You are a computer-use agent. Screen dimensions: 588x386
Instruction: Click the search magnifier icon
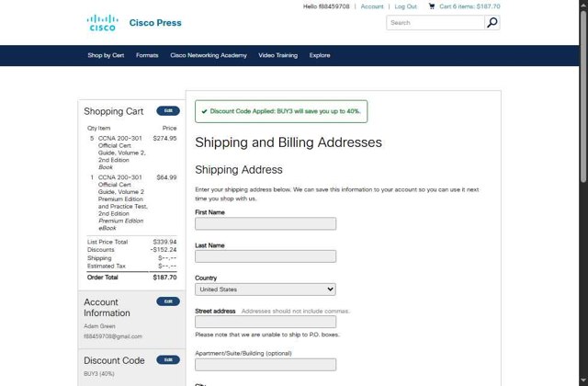[x=492, y=22]
